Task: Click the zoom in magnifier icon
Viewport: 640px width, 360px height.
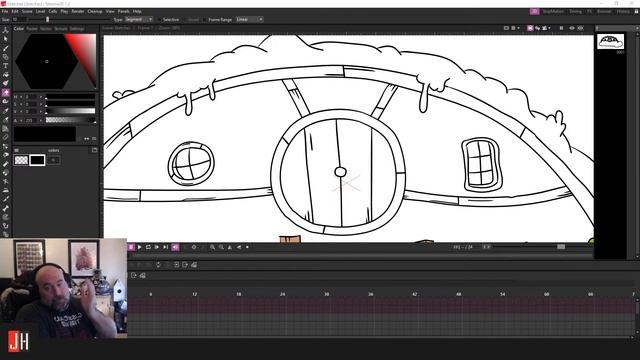Action: click(212, 247)
